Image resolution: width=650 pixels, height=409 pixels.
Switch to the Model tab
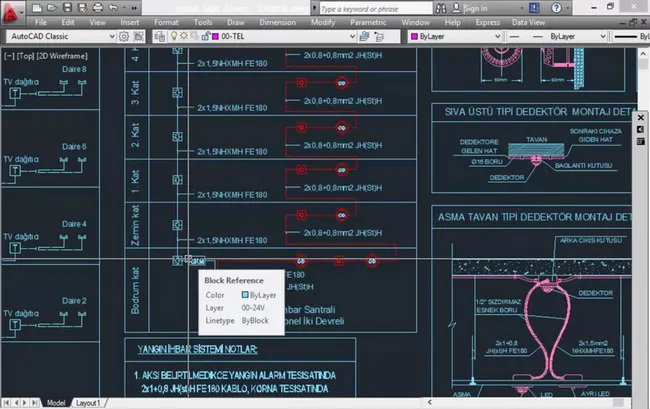(56, 403)
